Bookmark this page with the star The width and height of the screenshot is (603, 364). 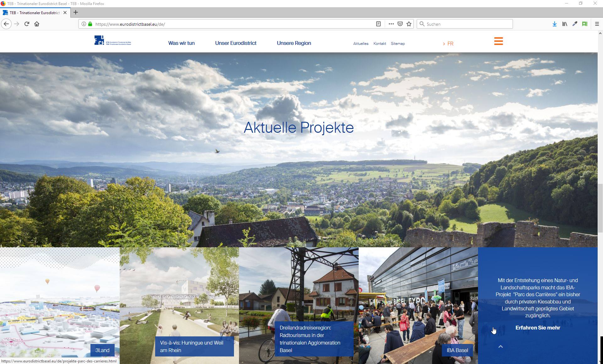[x=409, y=24]
